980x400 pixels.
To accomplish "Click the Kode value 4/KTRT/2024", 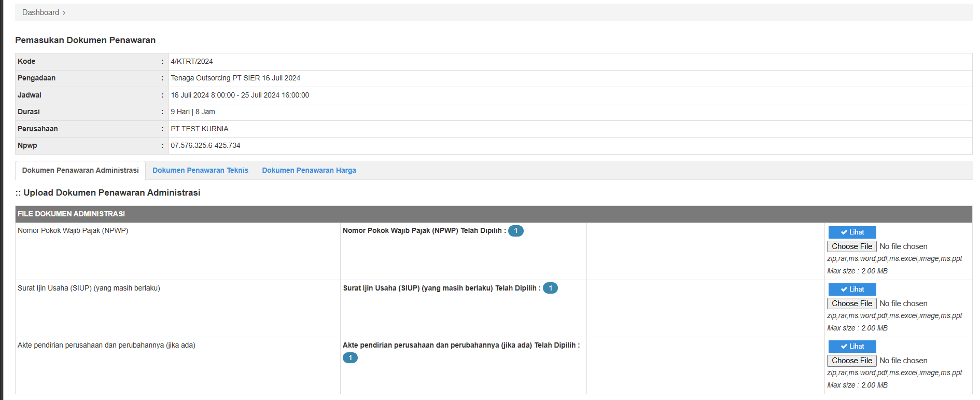I will click(192, 61).
